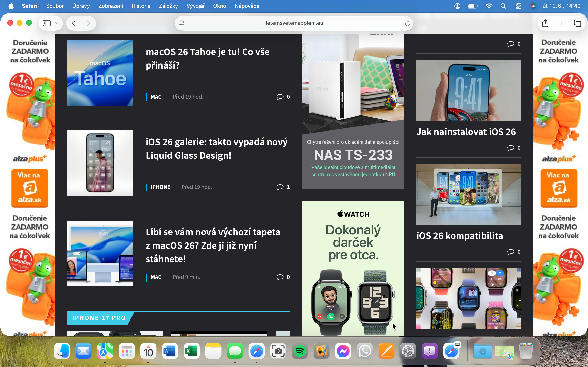The image size is (588, 367).
Task: Show the tab overview icon
Action: coord(577,23)
